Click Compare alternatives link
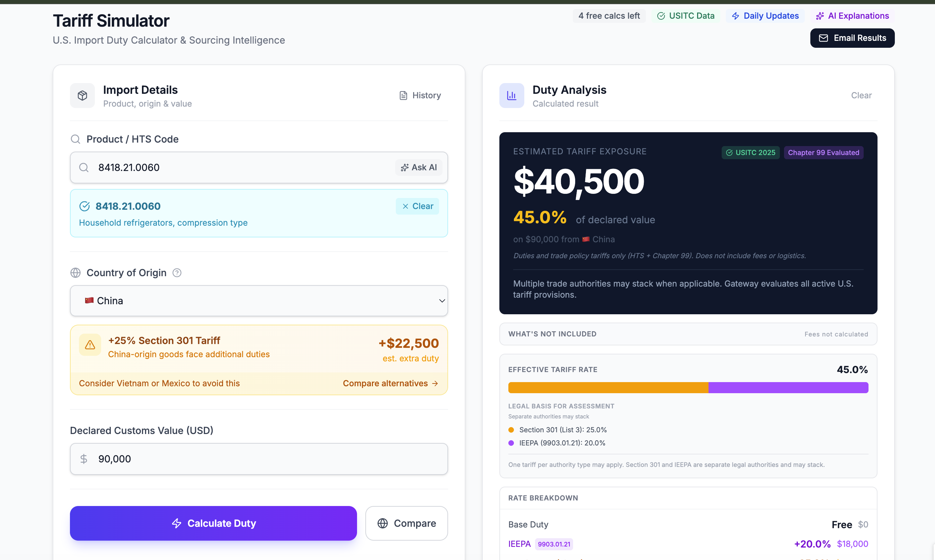This screenshot has height=560, width=935. [x=390, y=383]
